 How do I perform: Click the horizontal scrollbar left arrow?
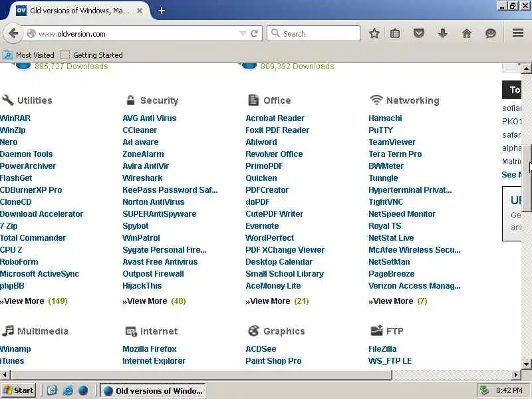point(5,375)
